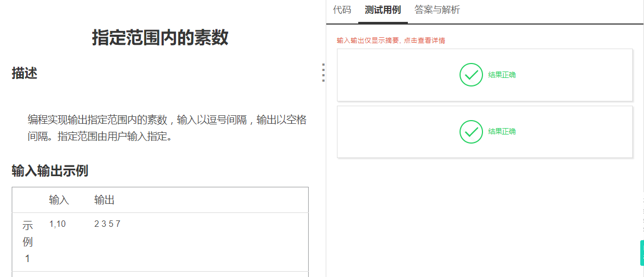Click the 描述 section heading
The width and height of the screenshot is (644, 277).
point(25,74)
